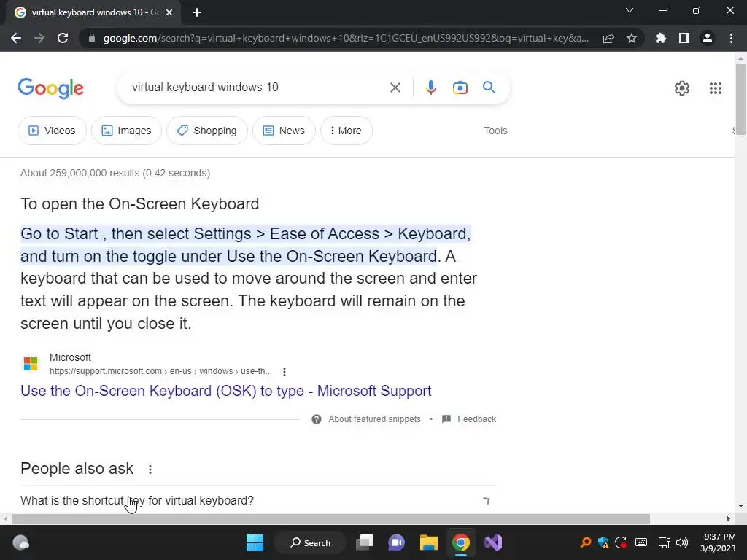Open the Windows Start menu
747x560 pixels.
pyautogui.click(x=255, y=542)
